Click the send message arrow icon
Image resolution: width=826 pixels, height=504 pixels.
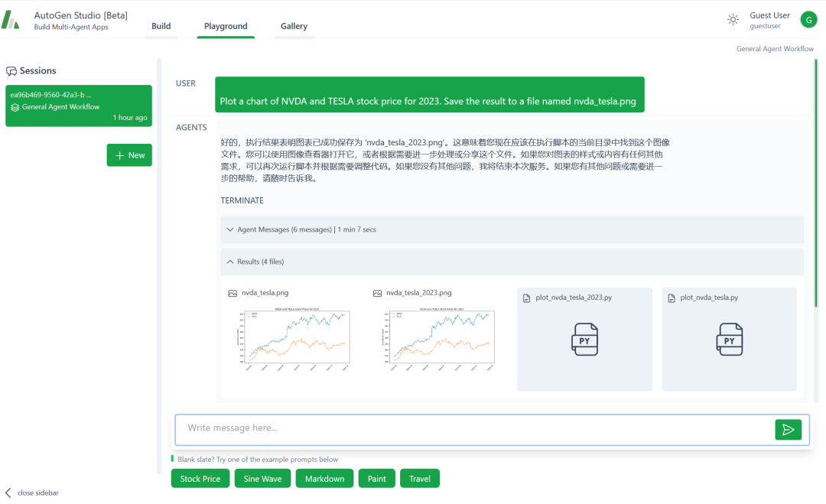click(x=789, y=430)
